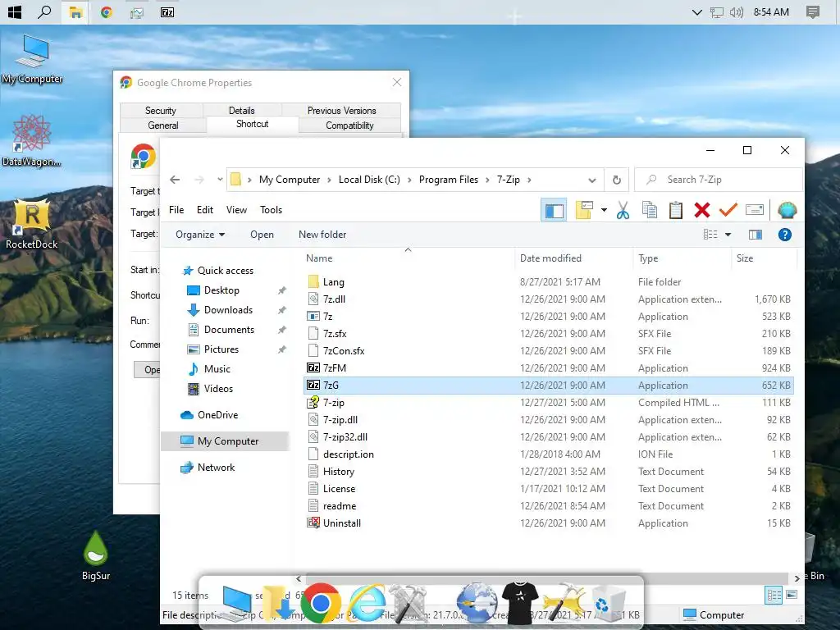
Task: Click the chevron after My Computer breadcrumb
Action: click(329, 180)
